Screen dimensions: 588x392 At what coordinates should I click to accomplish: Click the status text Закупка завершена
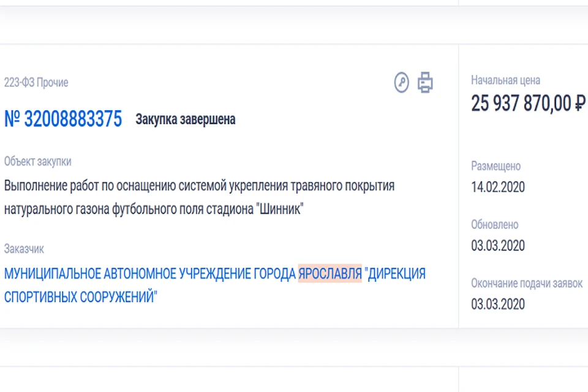(x=185, y=119)
